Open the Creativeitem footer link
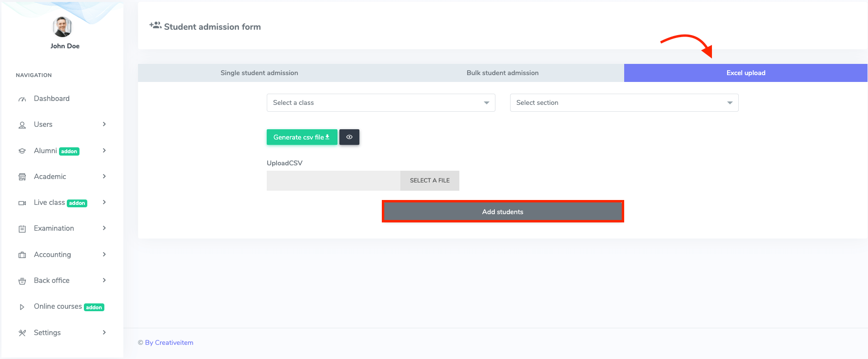868x359 pixels. 174,343
